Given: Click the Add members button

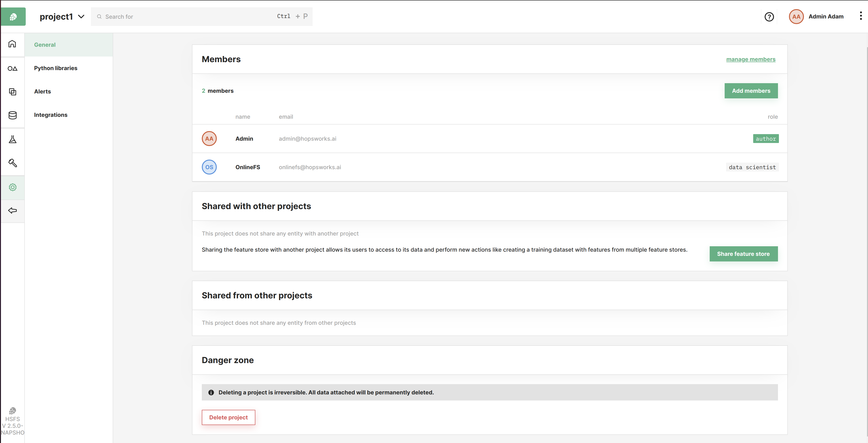Looking at the screenshot, I should pos(751,91).
